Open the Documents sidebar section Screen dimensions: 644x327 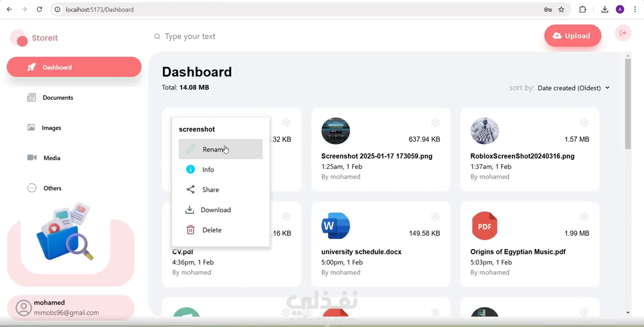pyautogui.click(x=74, y=97)
